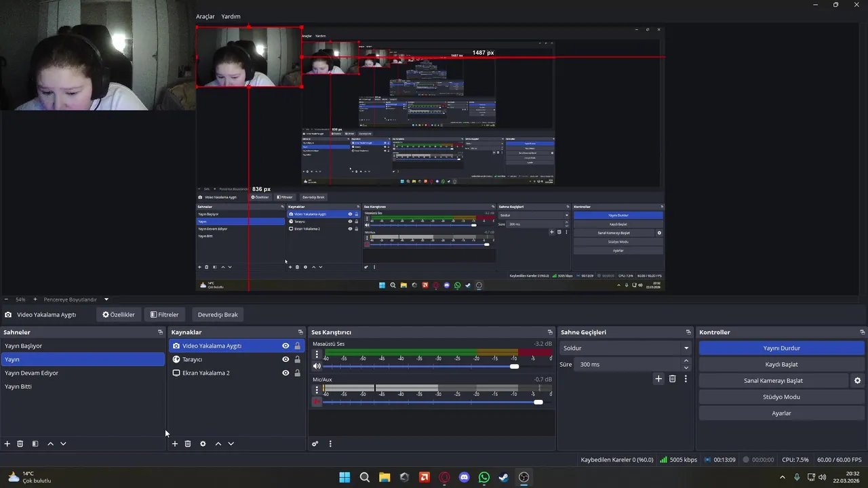Pop out Sahneler dock panel
The height and width of the screenshot is (488, 868).
160,332
